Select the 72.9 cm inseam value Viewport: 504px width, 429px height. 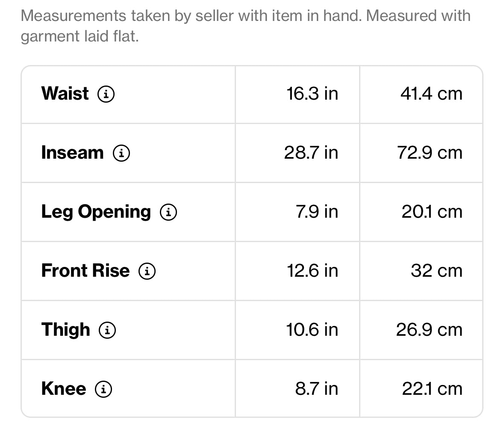click(430, 153)
